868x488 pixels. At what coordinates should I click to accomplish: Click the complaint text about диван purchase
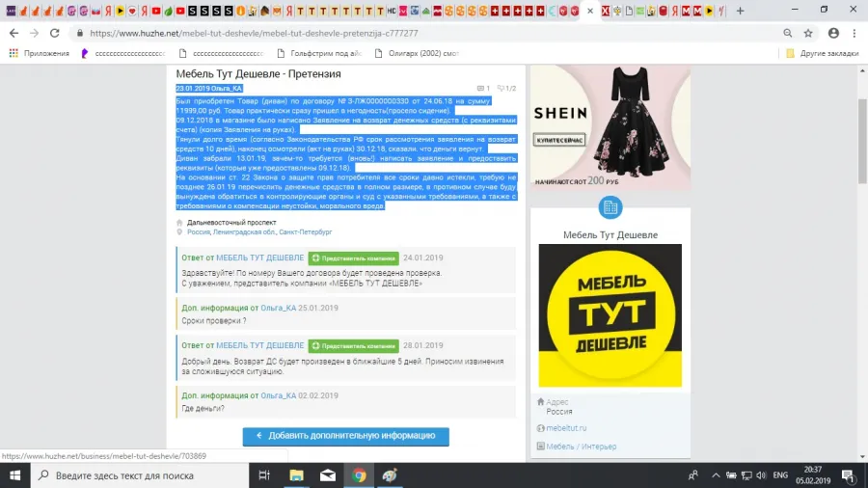(x=346, y=153)
